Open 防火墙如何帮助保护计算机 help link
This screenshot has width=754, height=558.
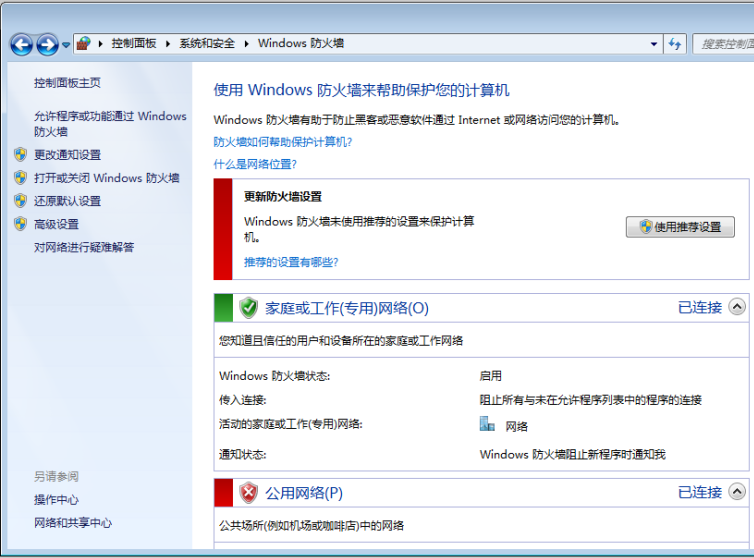[x=283, y=142]
